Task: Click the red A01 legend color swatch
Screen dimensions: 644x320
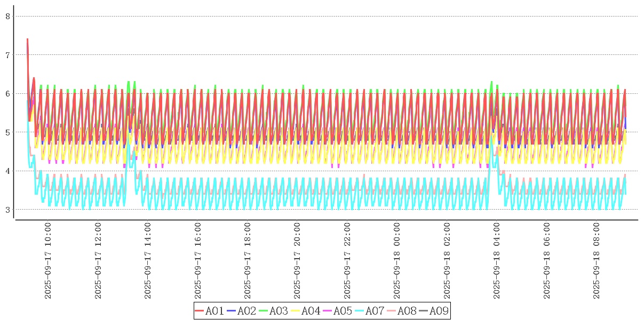Action: click(200, 311)
